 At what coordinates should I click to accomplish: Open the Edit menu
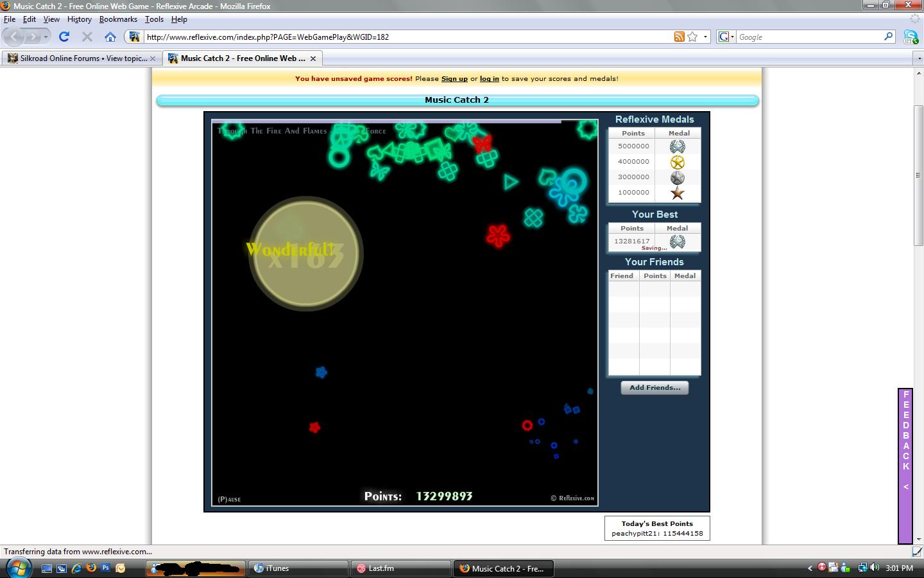[30, 19]
